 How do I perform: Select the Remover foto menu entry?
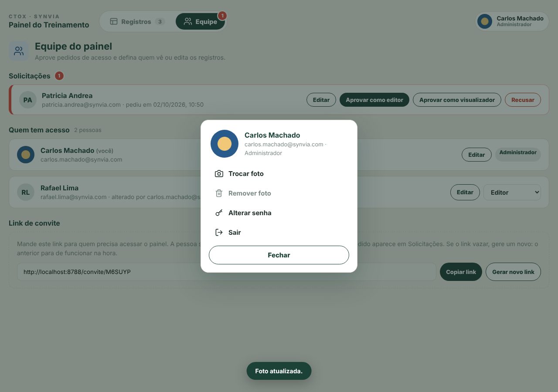coord(279,193)
